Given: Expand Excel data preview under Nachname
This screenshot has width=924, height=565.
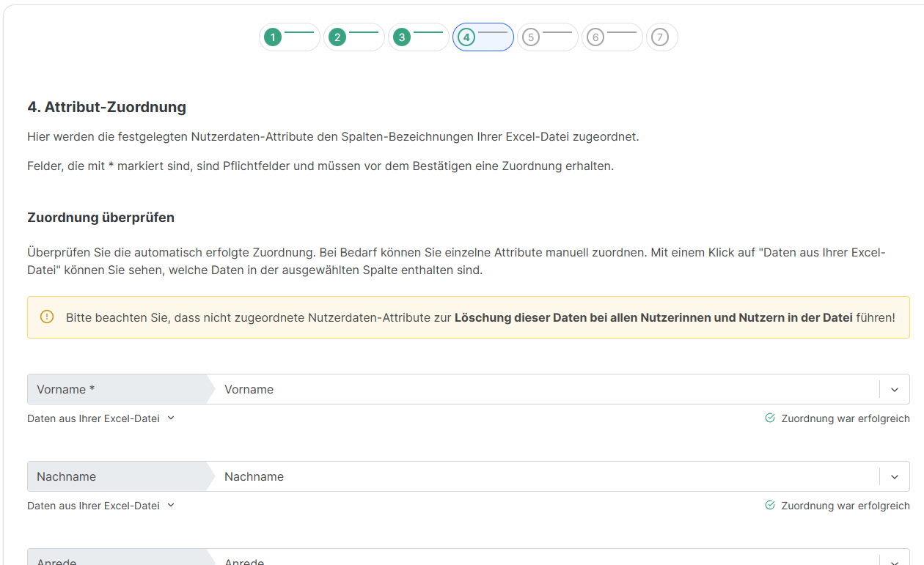Looking at the screenshot, I should (101, 506).
